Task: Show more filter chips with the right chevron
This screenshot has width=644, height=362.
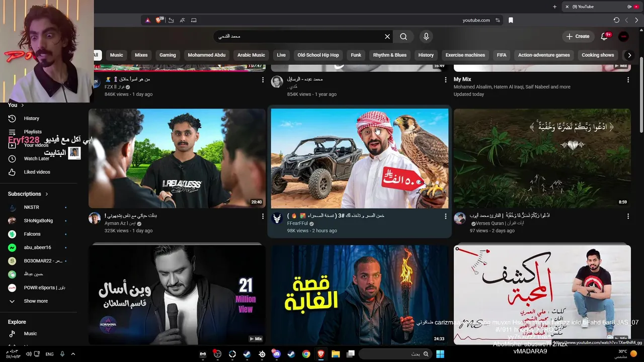Action: (629, 55)
